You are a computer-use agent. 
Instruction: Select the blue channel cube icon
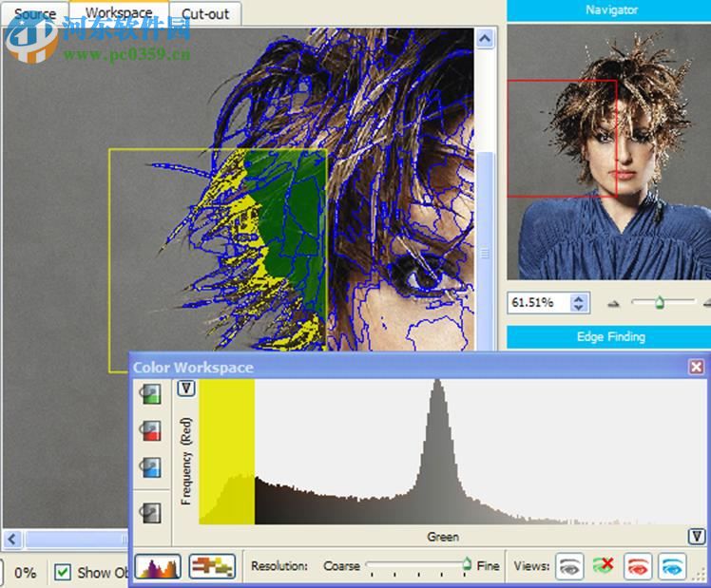point(149,466)
